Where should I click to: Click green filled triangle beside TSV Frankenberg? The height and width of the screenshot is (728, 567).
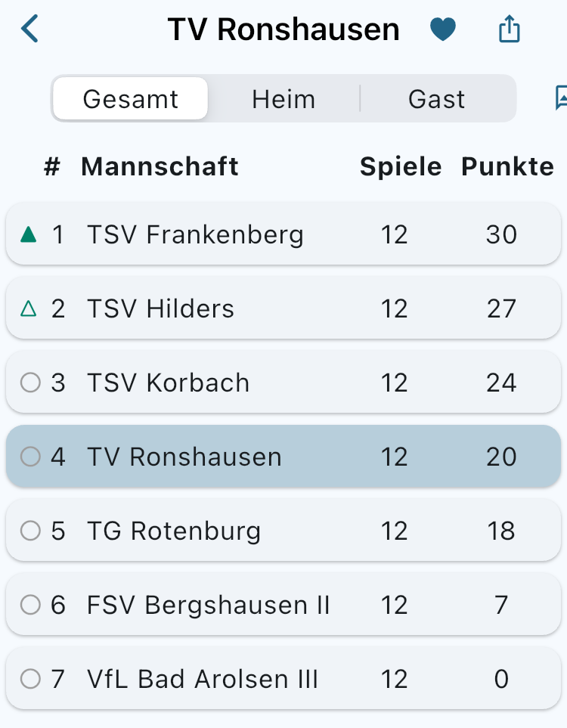click(29, 234)
